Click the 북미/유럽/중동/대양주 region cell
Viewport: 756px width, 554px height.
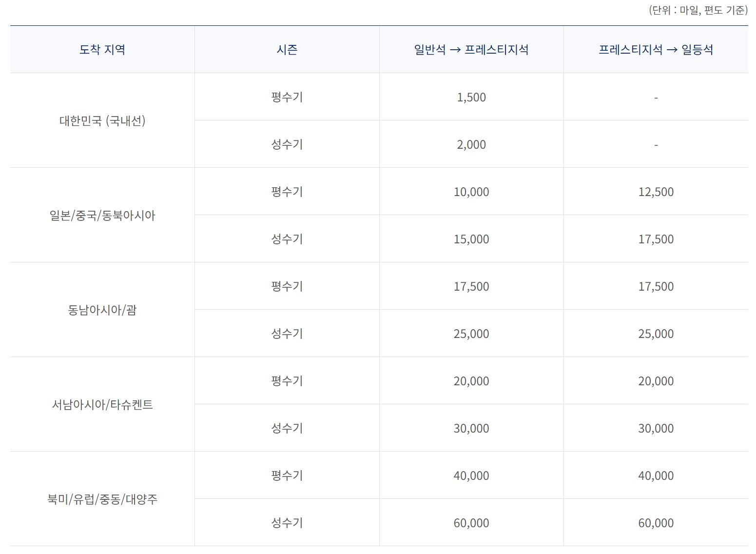pyautogui.click(x=101, y=499)
